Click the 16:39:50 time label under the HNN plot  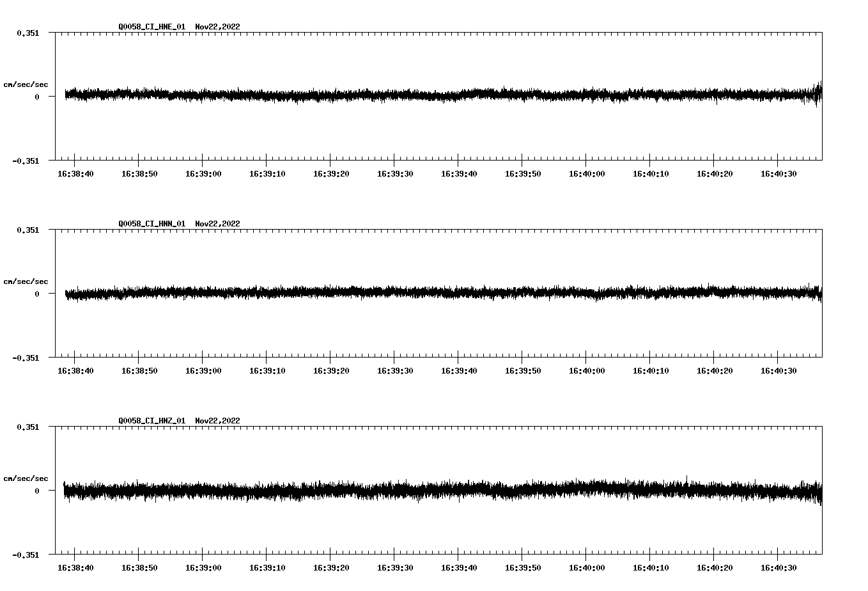pyautogui.click(x=523, y=371)
